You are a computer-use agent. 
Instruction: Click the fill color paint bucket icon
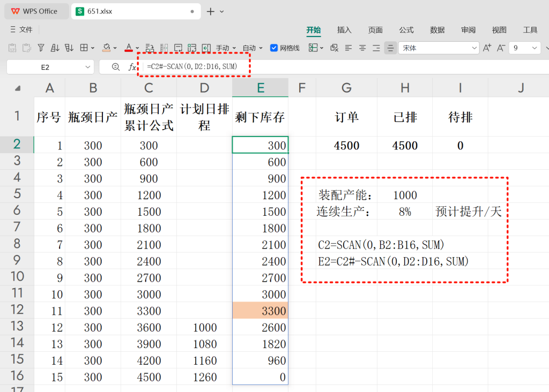(107, 48)
